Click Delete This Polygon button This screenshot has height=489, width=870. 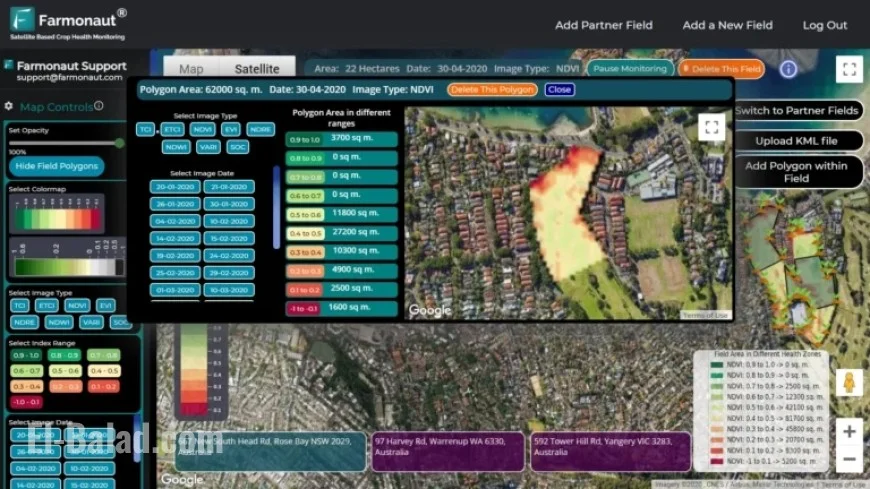491,90
